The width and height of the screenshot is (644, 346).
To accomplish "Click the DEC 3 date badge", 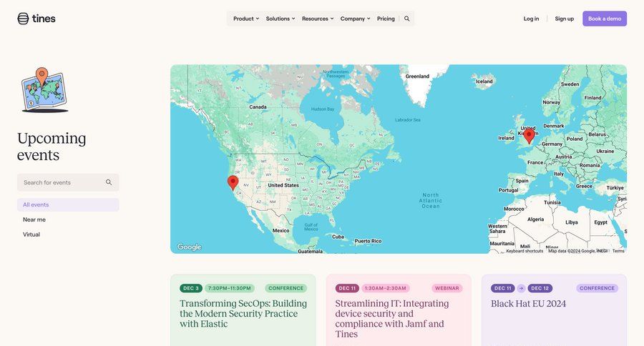I will (191, 288).
